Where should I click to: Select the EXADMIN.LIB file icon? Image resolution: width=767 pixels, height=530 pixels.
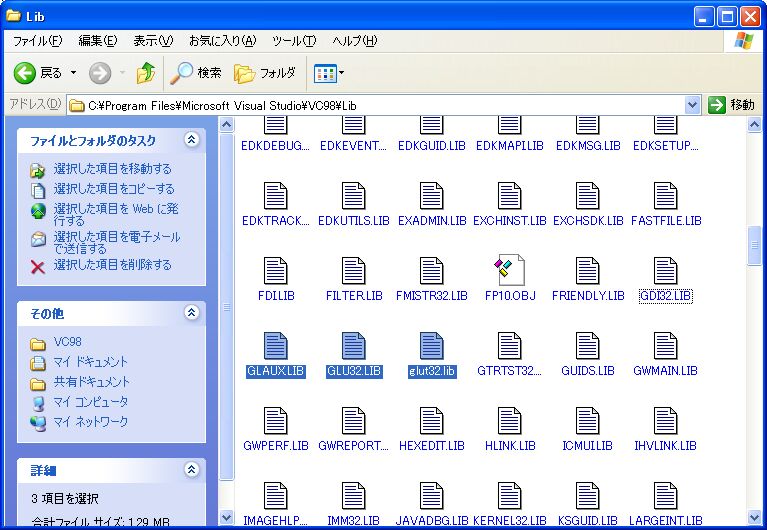coord(431,196)
